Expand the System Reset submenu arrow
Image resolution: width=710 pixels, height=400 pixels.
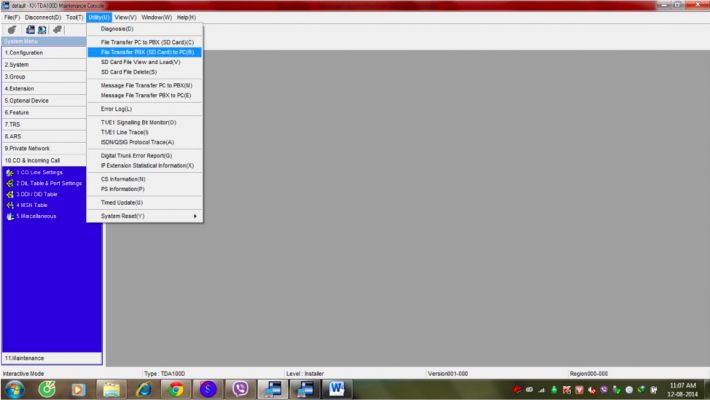[x=195, y=216]
